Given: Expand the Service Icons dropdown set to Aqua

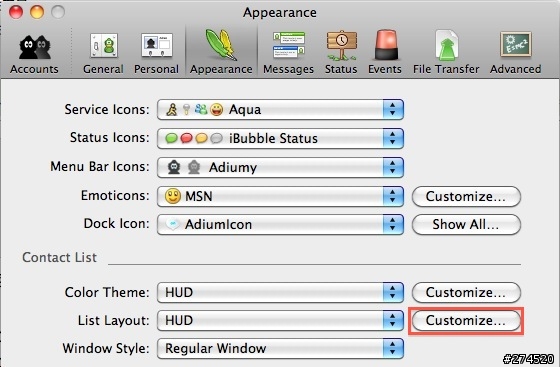Looking at the screenshot, I should (x=280, y=110).
